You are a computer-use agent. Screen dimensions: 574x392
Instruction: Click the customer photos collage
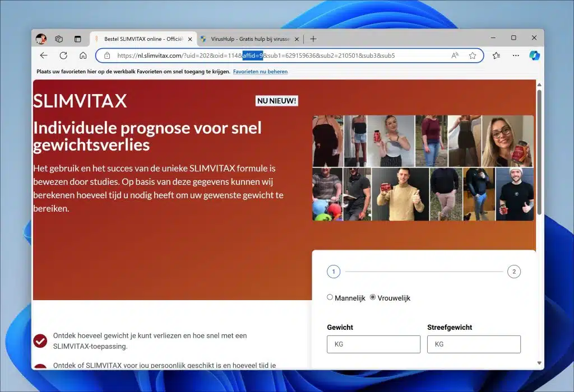(423, 168)
